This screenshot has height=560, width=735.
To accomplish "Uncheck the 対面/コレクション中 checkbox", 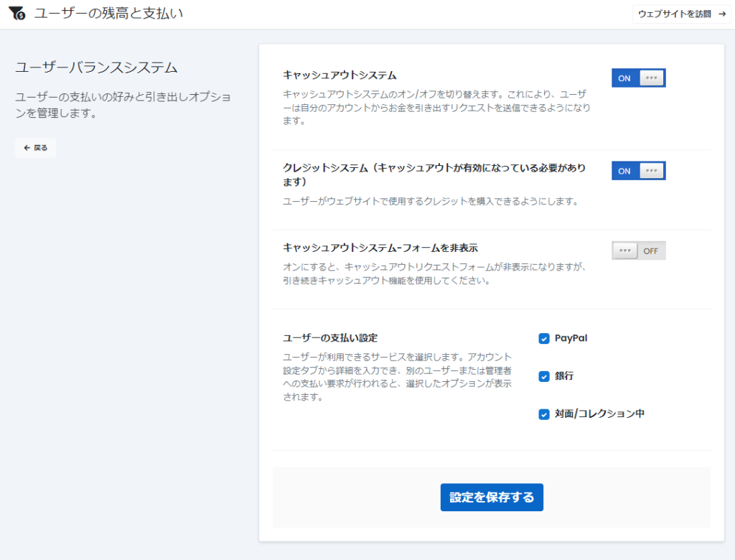I will pyautogui.click(x=544, y=414).
